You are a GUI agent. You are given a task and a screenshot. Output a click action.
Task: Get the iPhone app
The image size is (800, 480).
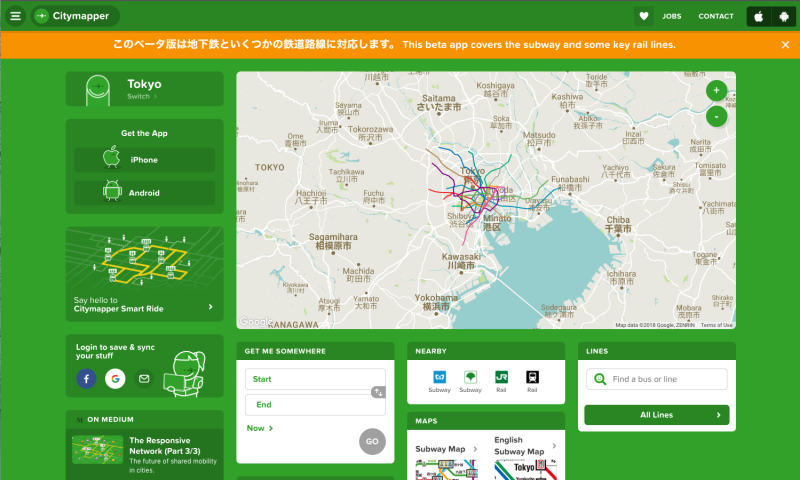pyautogui.click(x=144, y=160)
